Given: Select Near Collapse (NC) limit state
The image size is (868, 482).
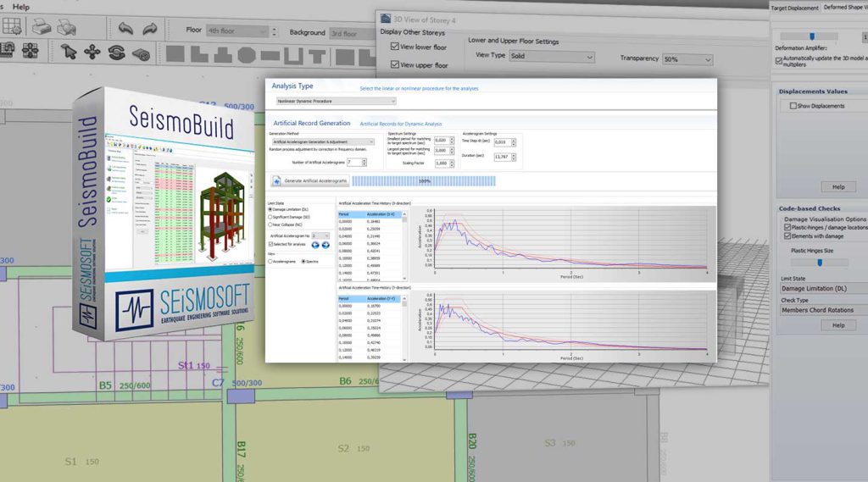Looking at the screenshot, I should (x=270, y=224).
